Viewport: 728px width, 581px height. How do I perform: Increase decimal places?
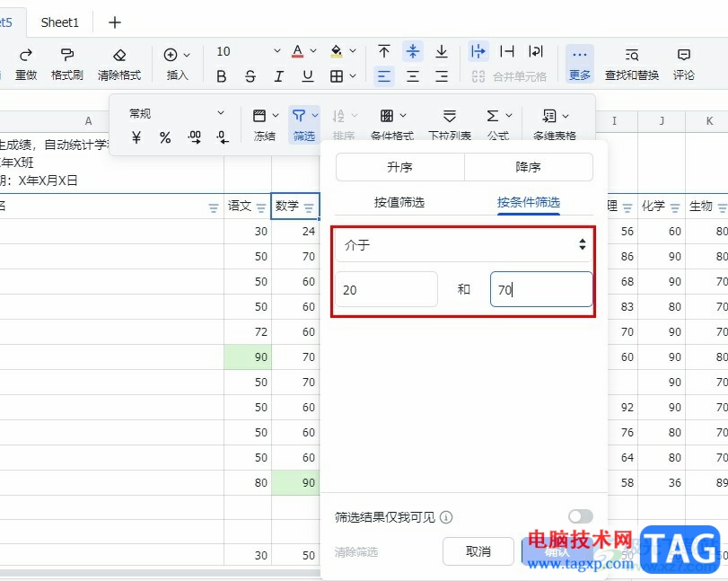point(194,137)
